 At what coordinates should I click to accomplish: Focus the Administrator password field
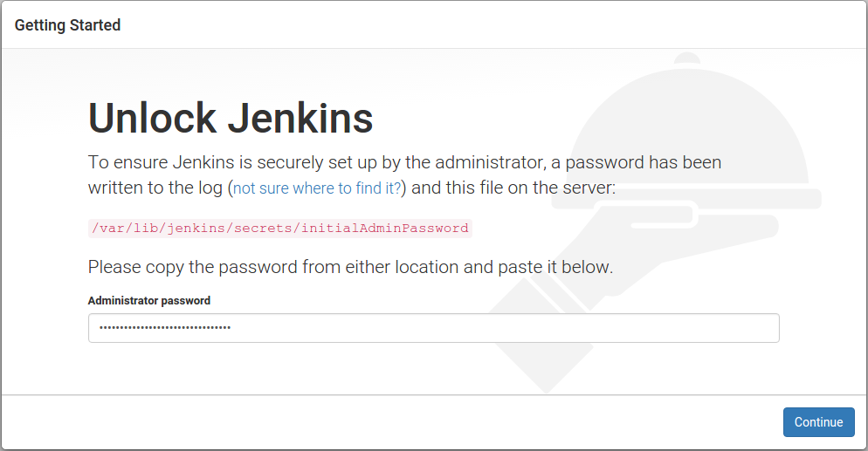(433, 328)
